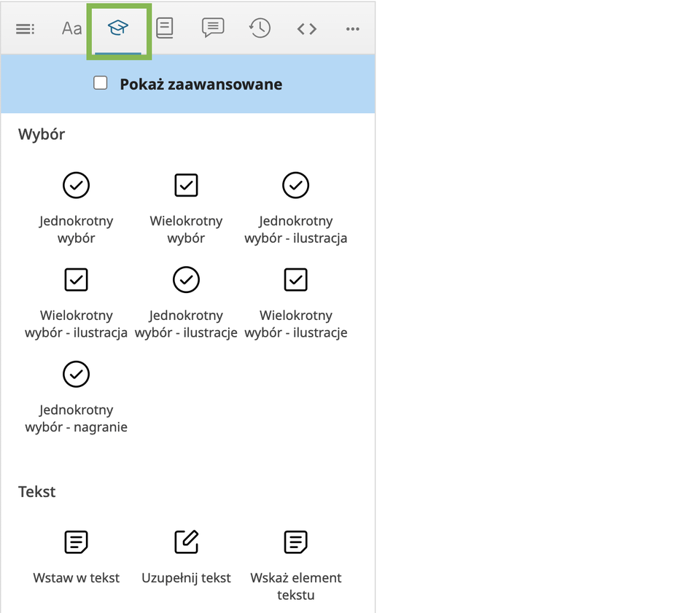This screenshot has width=700, height=613.
Task: Choose Wielokrotny wybór - ilustracja
Action: click(77, 280)
